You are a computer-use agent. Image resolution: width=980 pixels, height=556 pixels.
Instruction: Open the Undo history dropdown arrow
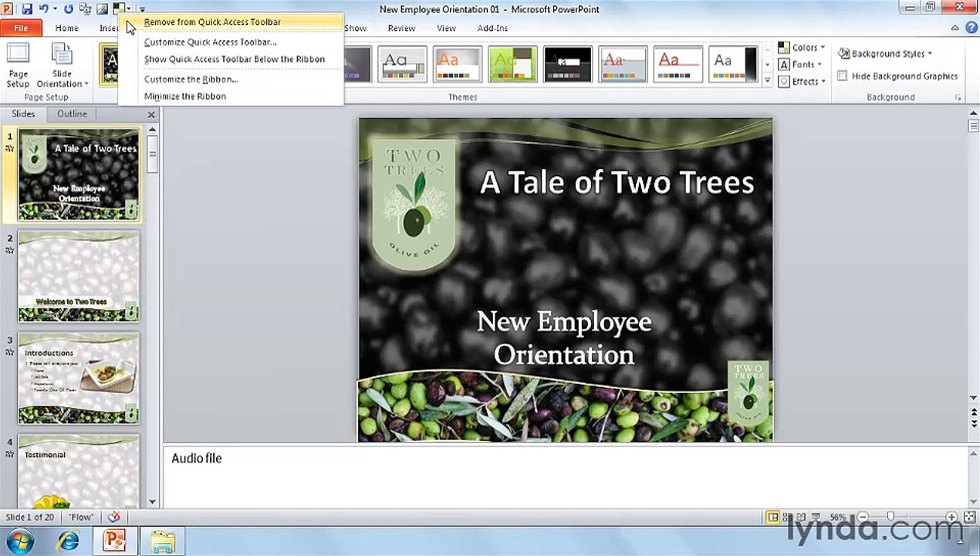coord(54,9)
